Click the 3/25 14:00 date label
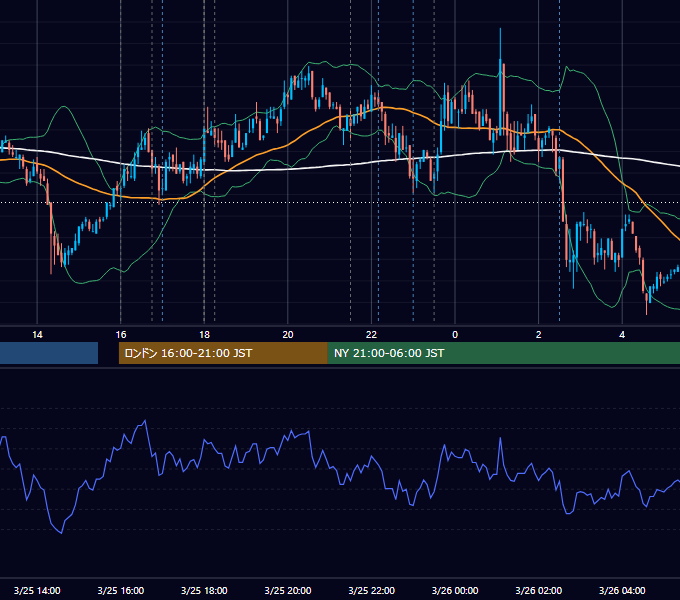Viewport: 680px width, 600px height. tap(37, 590)
